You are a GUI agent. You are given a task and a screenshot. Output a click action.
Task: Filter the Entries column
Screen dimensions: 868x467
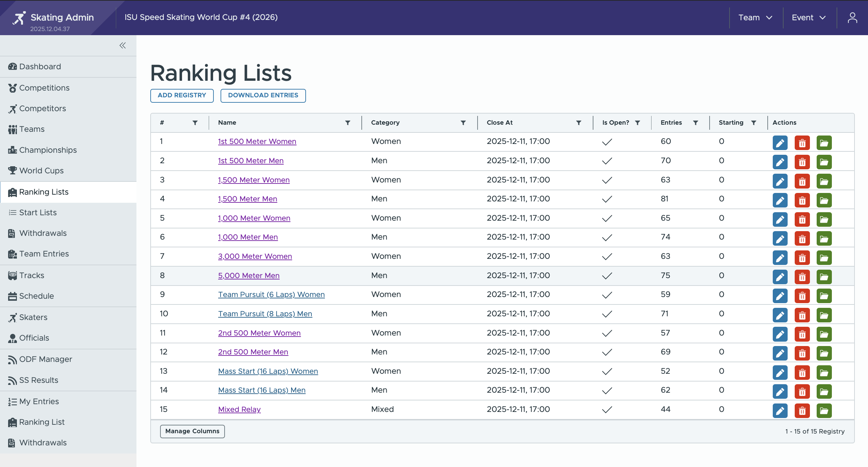(695, 122)
